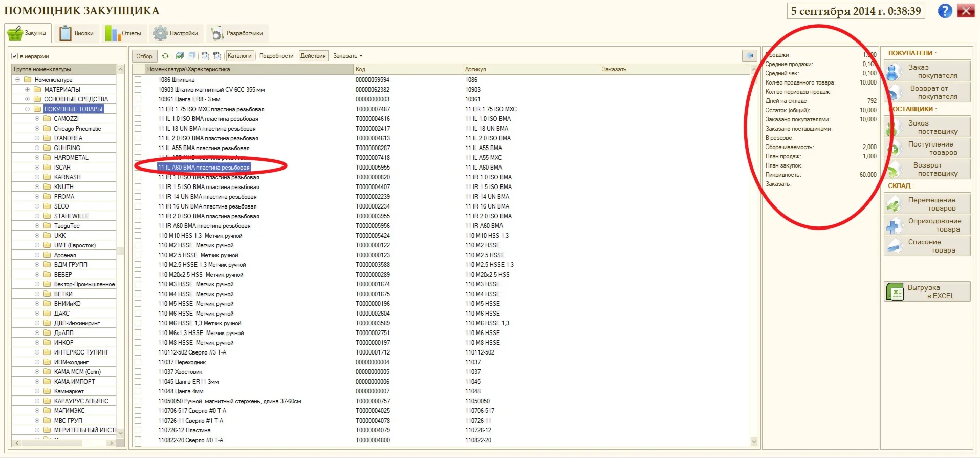Tick checkbox for 110 M10 HSS Метчик ручной
Viewport: 980px width, 458px height.
[x=138, y=236]
